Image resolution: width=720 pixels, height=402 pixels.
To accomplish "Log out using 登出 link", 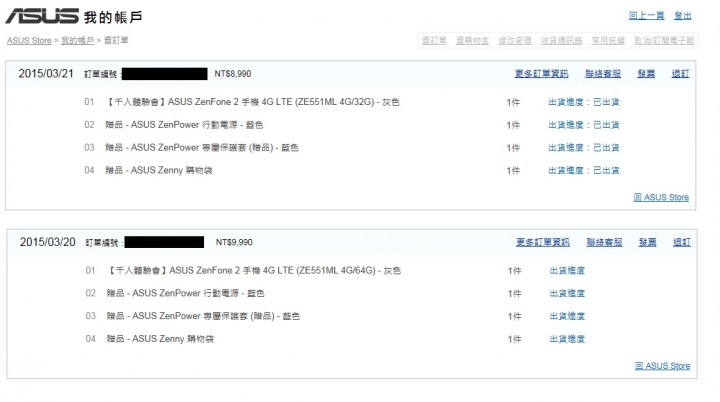I will click(682, 16).
